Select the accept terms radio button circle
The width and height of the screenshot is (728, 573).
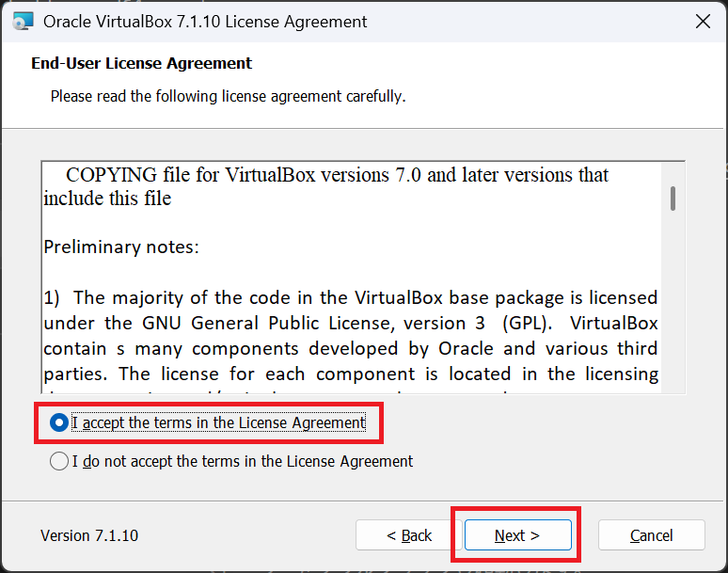point(58,422)
